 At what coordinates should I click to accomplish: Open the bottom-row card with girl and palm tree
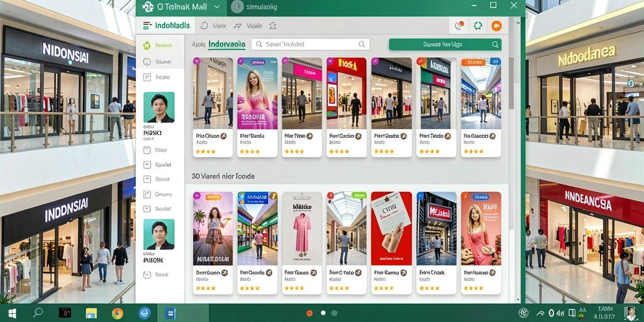point(213,243)
